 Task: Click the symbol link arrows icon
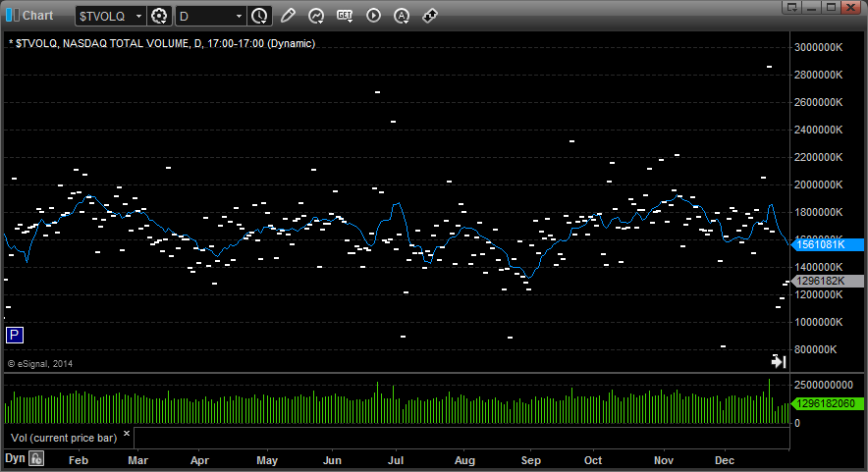pyautogui.click(x=430, y=16)
